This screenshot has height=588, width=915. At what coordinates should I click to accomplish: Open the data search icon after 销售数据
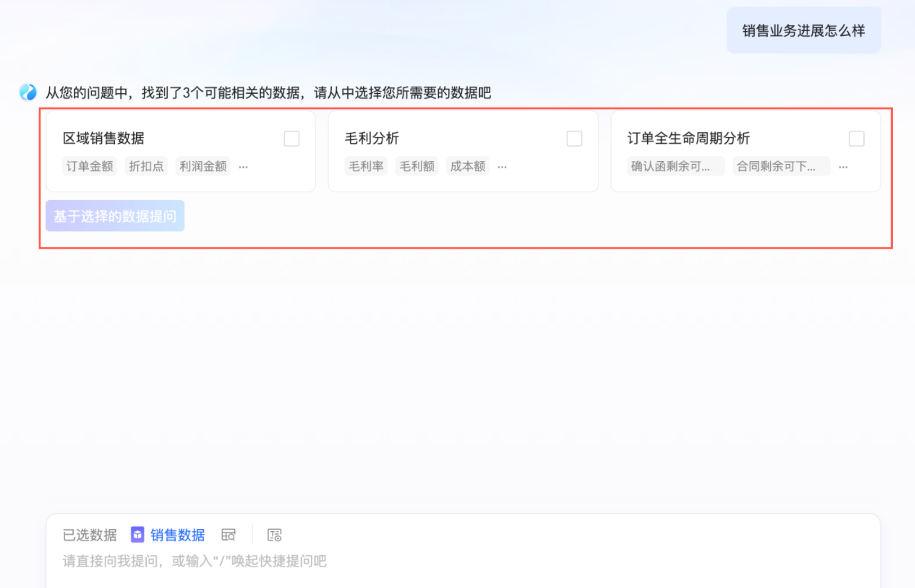[x=228, y=535]
